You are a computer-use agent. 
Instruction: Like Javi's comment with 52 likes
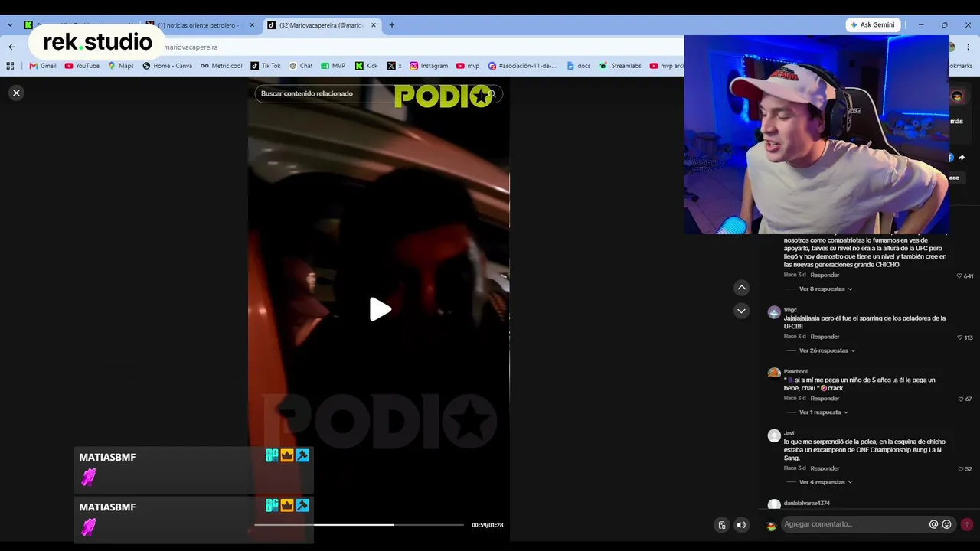(961, 468)
